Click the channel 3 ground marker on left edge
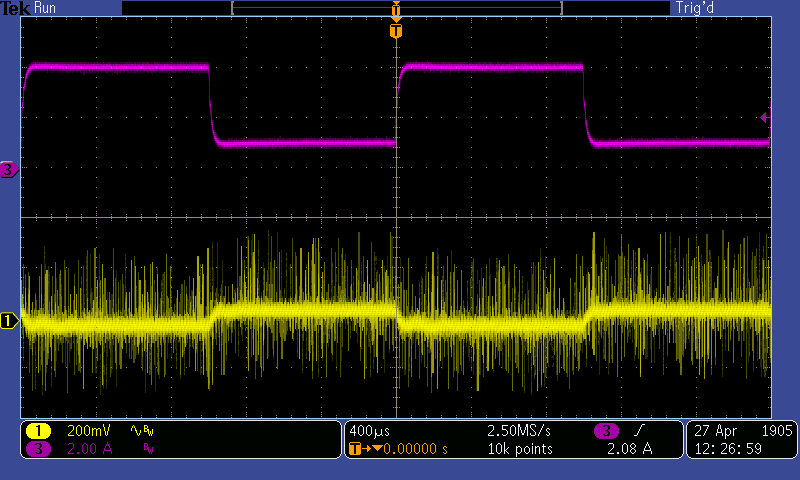 point(8,169)
